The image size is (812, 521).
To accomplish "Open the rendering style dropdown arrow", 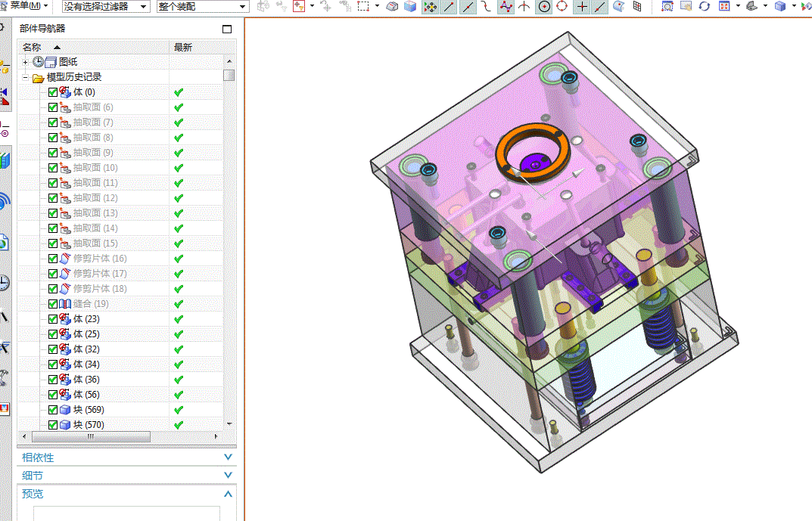I will [x=765, y=6].
